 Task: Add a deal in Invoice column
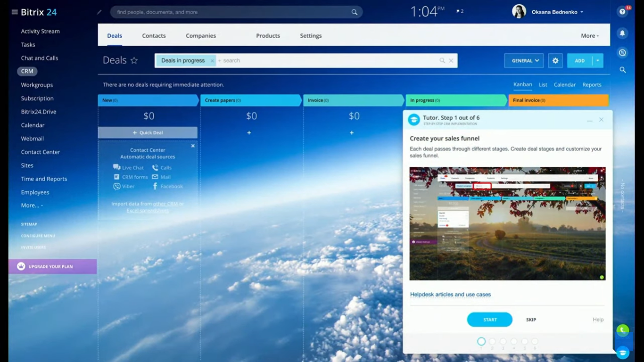click(x=352, y=133)
